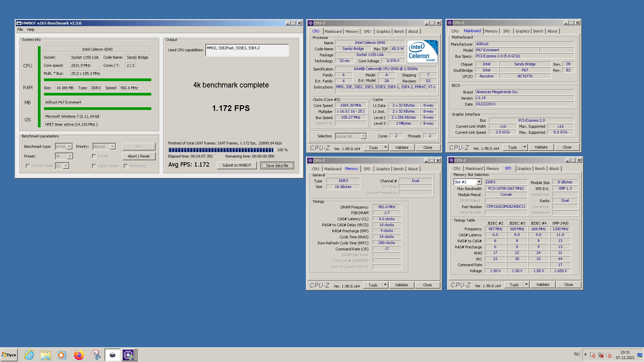This screenshot has width=644, height=362.
Task: Click the title icon of CPU-Z Memory window
Action: point(311,161)
